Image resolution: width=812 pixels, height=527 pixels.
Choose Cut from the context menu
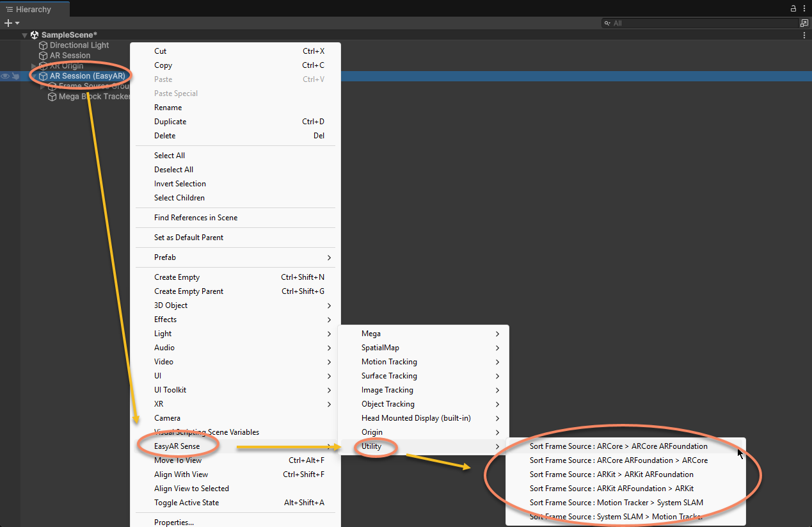click(x=235, y=51)
